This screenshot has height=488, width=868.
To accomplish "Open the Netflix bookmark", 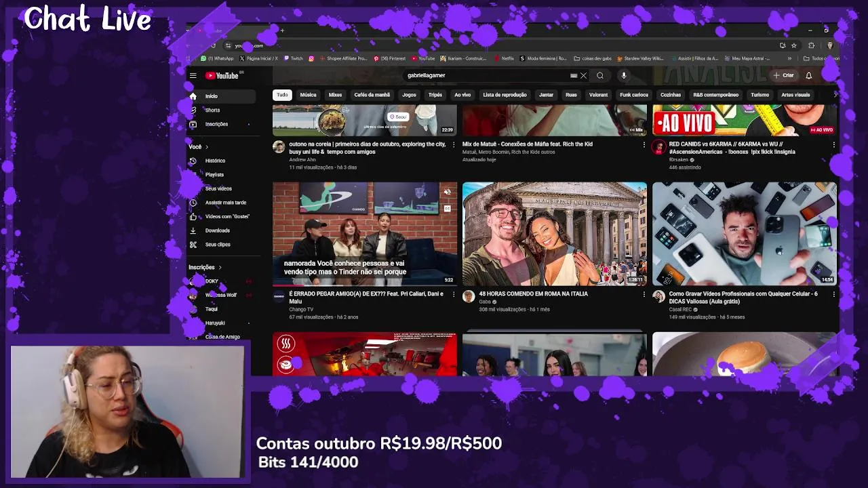I will [x=505, y=58].
